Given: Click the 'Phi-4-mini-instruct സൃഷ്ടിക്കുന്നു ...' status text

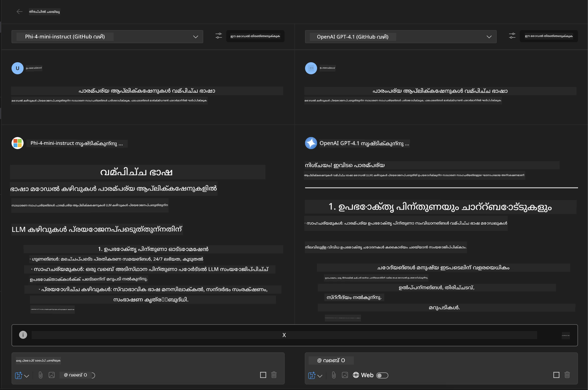Looking at the screenshot, I should tap(77, 143).
